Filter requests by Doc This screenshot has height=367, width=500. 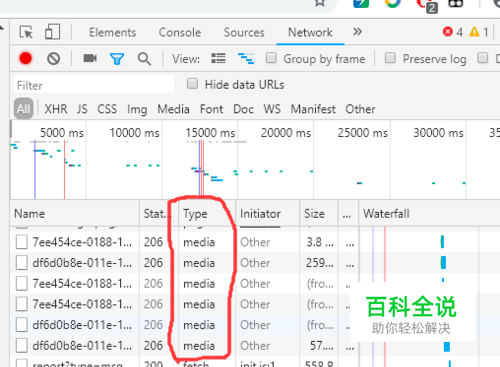[243, 109]
